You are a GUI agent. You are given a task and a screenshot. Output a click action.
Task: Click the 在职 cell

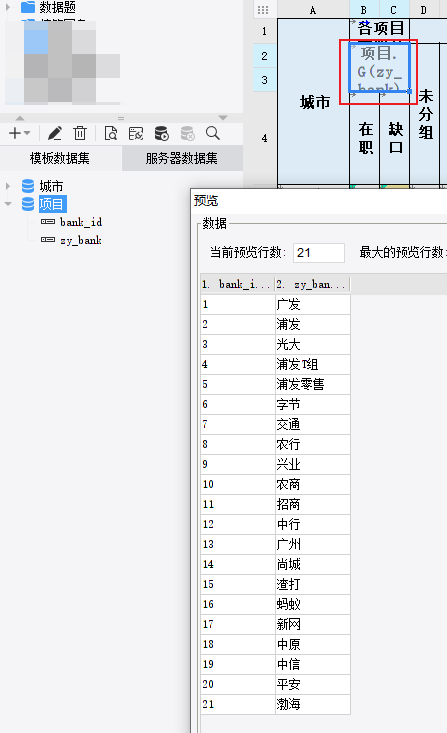365,138
